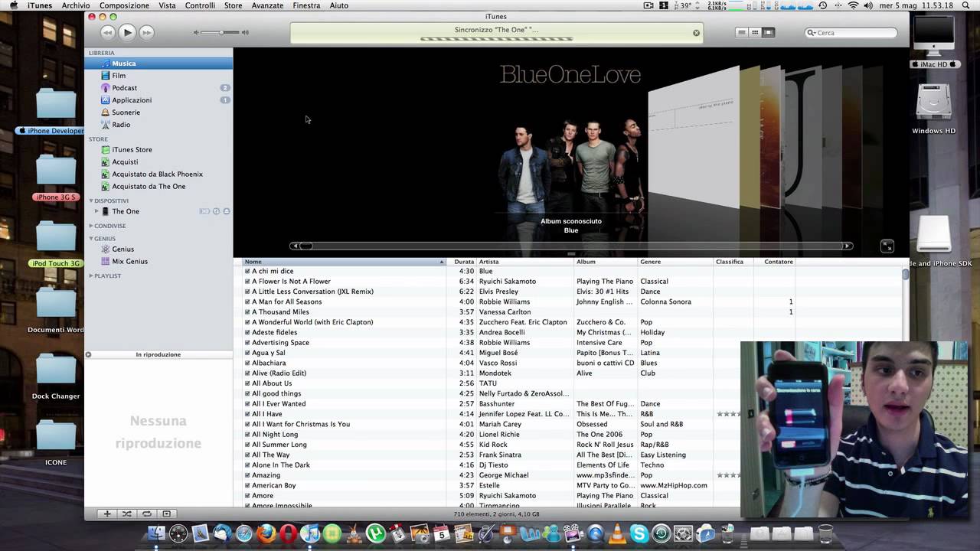Enter full screen Cover Flow
Viewport: 980px width, 551px height.
[887, 246]
